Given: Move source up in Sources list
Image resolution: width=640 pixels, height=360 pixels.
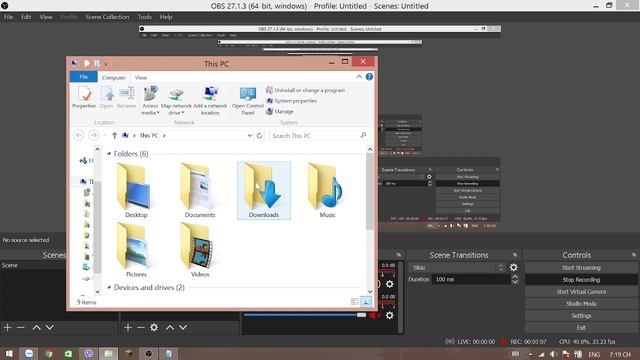Looking at the screenshot, I should [170, 327].
